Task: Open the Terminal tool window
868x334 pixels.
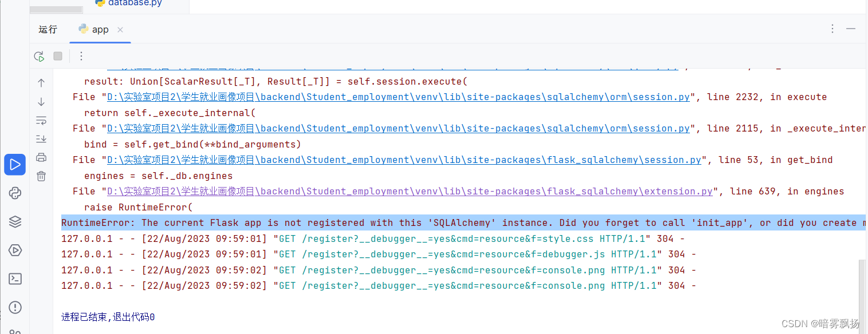Action: (x=15, y=279)
